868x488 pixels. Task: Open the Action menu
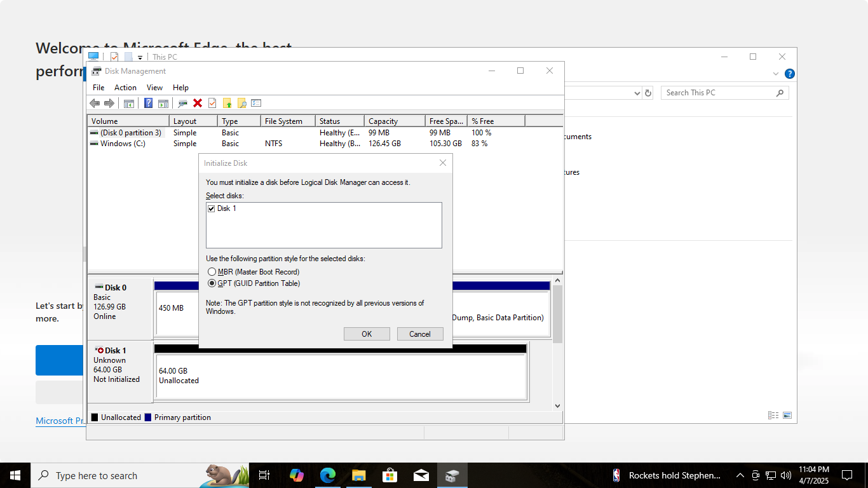click(125, 88)
